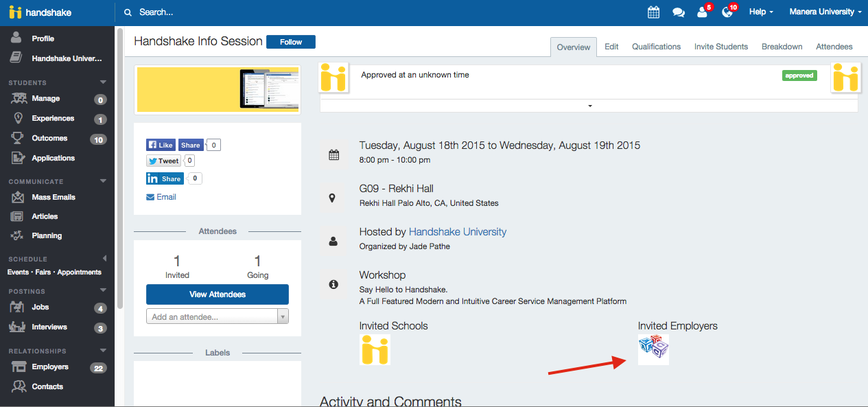Image resolution: width=868 pixels, height=407 pixels.
Task: Open the Events link under Schedule
Action: [x=18, y=272]
